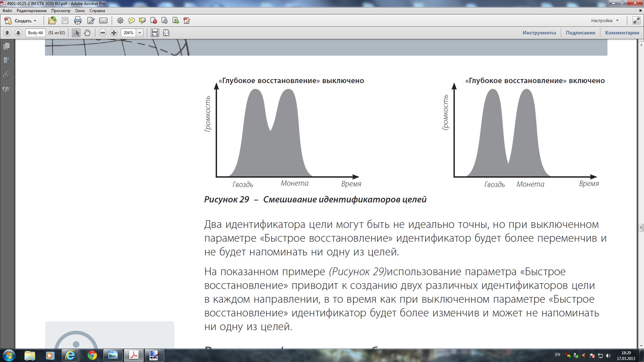This screenshot has width=644, height=362.
Task: Click the Delete pages icon
Action: tap(154, 21)
